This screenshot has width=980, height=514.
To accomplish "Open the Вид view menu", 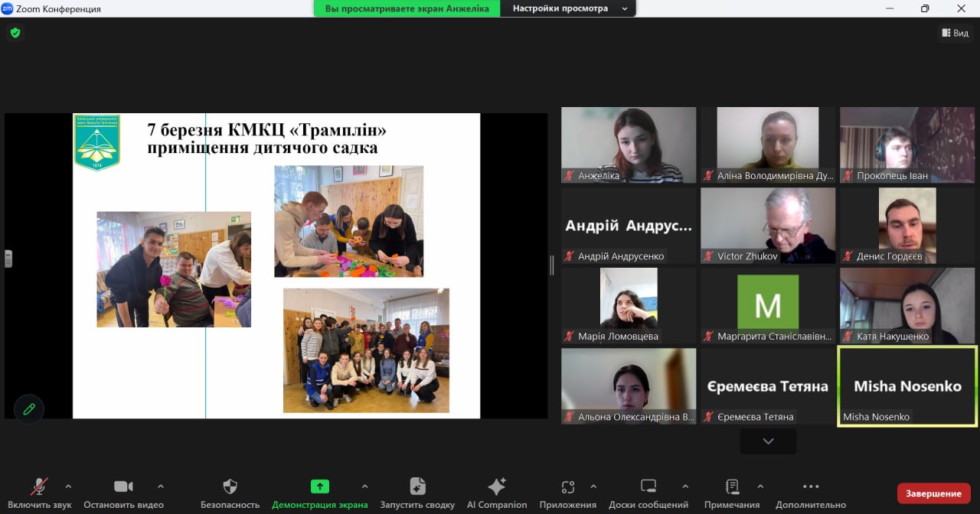I will (x=955, y=33).
